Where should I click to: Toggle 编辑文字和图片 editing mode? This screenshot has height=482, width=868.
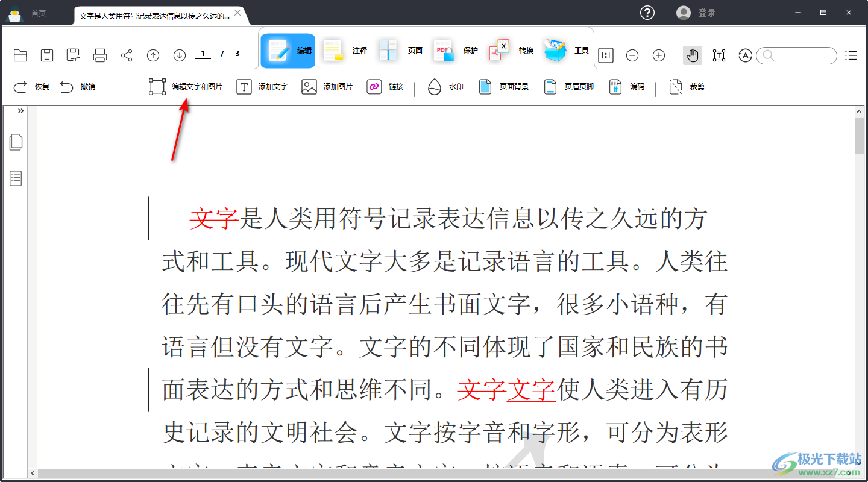tap(186, 87)
